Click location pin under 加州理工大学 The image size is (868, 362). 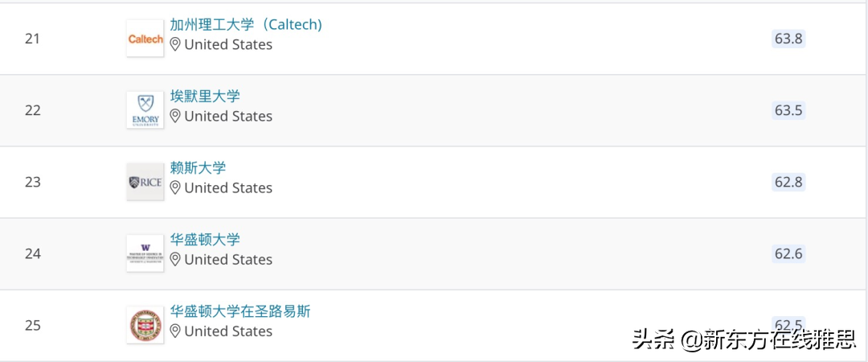click(x=175, y=45)
